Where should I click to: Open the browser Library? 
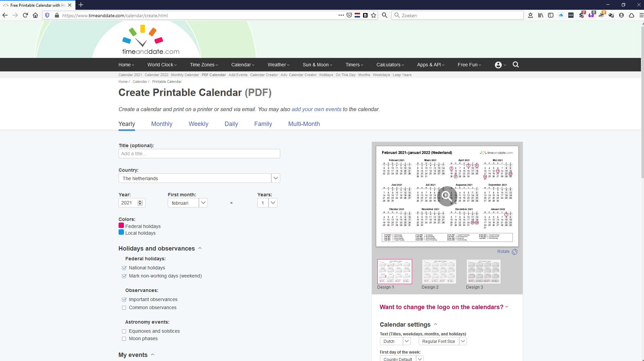pos(541,15)
